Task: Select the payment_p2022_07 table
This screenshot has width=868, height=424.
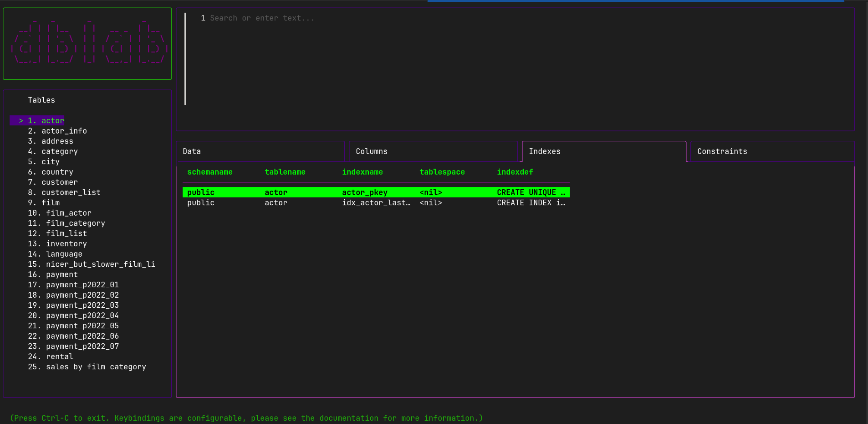Action: [73, 346]
